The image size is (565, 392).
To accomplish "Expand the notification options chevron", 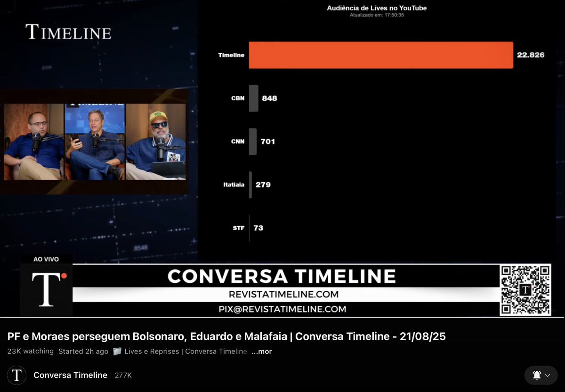I will pos(548,376).
